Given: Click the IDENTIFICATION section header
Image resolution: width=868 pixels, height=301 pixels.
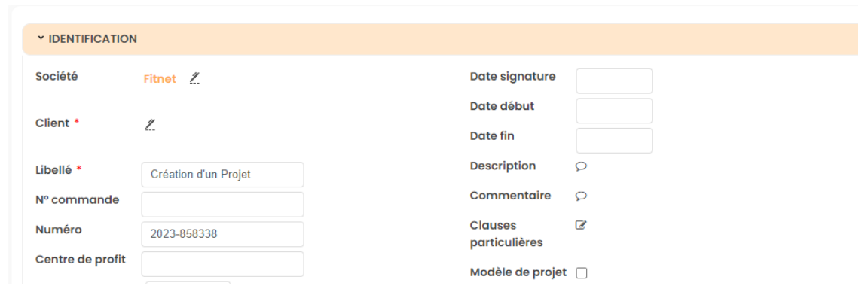Looking at the screenshot, I should [x=93, y=39].
